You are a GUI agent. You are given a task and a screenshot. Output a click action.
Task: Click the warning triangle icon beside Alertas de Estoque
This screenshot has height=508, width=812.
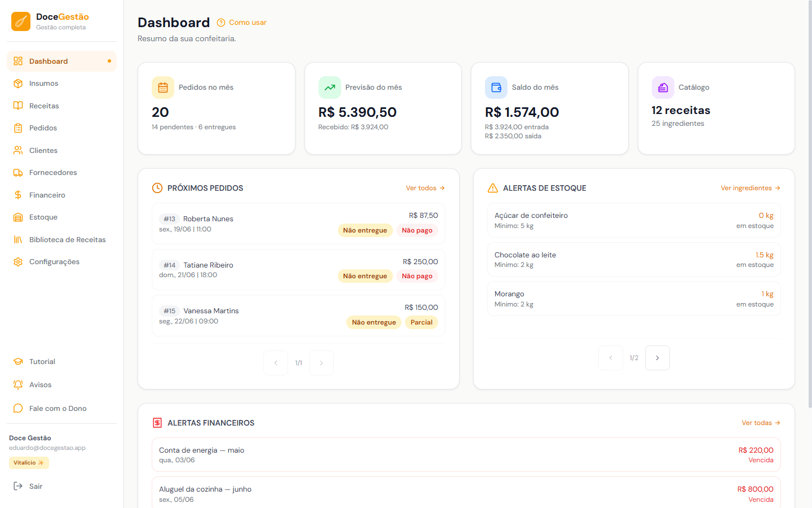coord(493,188)
